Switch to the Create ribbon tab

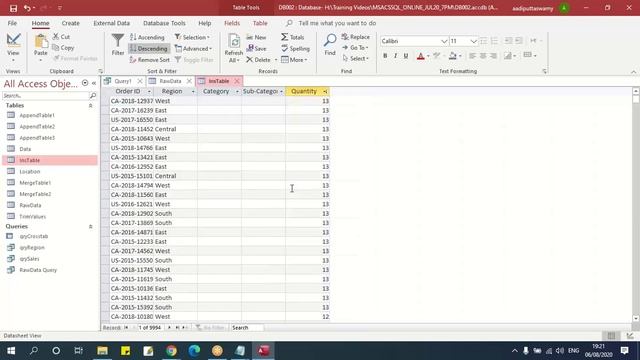[71, 23]
